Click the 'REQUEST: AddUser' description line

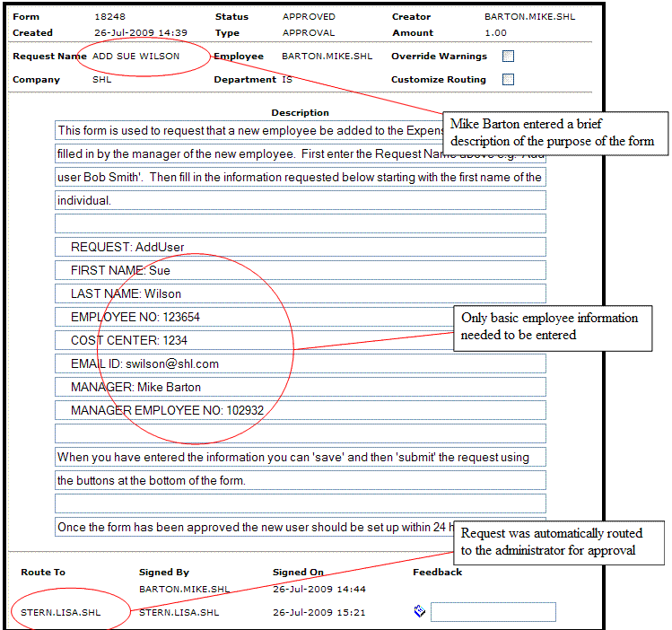[300, 247]
